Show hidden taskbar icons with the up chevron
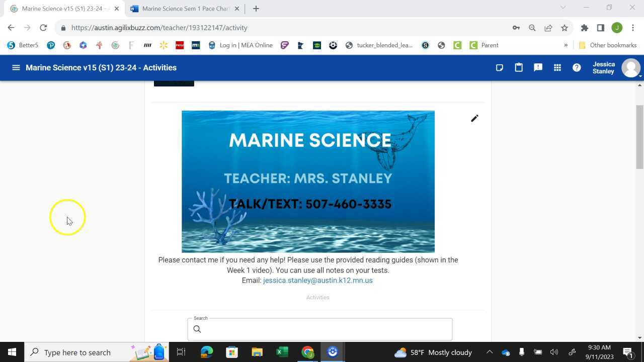644x362 pixels. [x=489, y=352]
